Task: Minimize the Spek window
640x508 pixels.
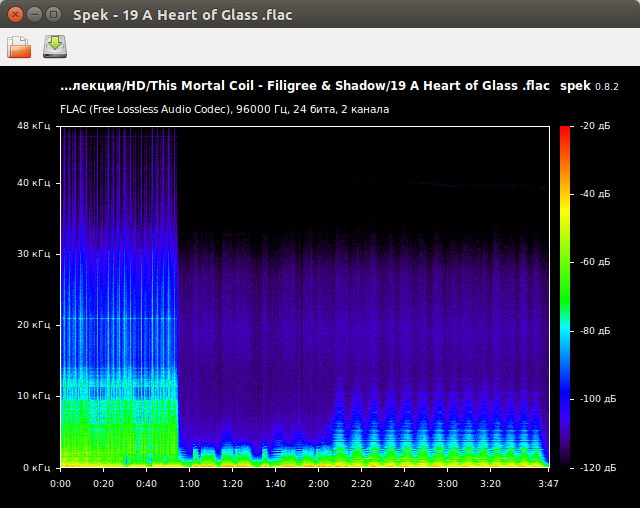Action: click(34, 14)
